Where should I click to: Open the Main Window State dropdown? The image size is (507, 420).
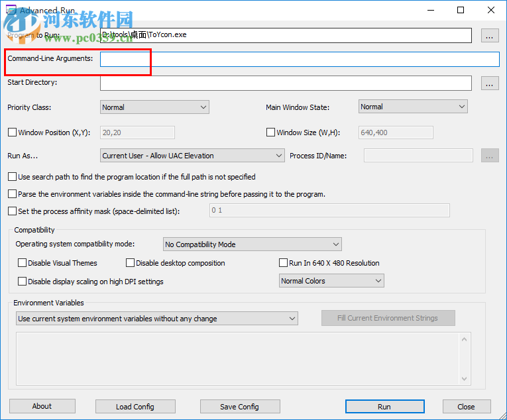pyautogui.click(x=413, y=107)
